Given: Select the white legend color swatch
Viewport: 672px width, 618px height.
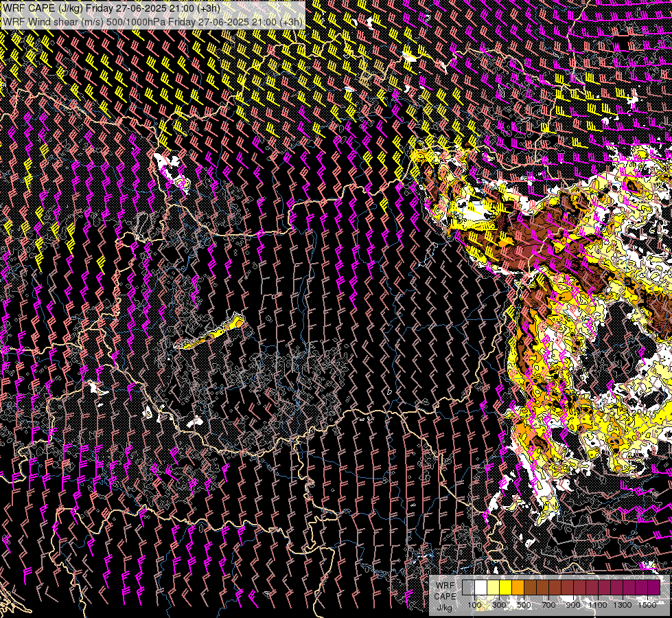Looking at the screenshot, I should (481, 587).
